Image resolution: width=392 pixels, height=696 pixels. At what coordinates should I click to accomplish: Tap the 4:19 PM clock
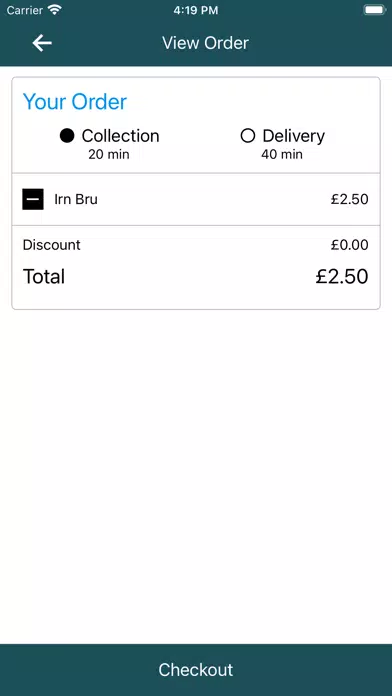pyautogui.click(x=196, y=10)
